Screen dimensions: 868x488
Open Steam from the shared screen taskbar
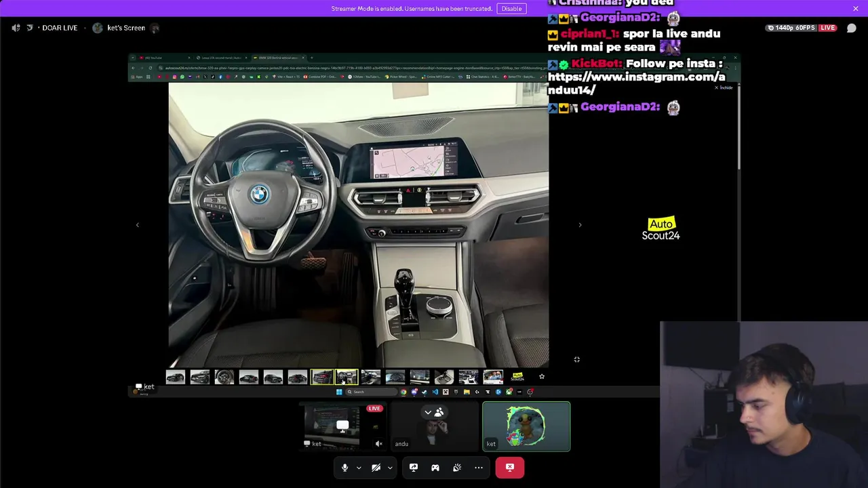click(x=425, y=392)
